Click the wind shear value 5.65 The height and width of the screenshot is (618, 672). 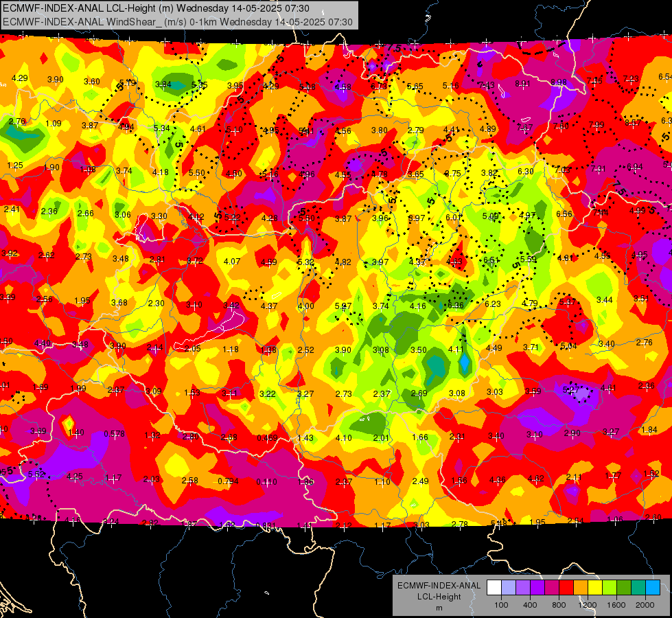[415, 87]
